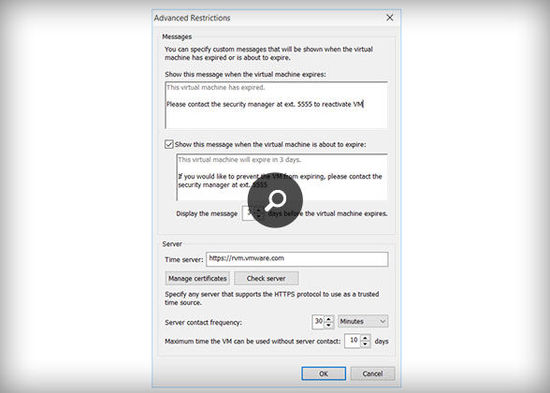The image size is (550, 393).
Task: Click in the expired message text box
Action: 276,105
